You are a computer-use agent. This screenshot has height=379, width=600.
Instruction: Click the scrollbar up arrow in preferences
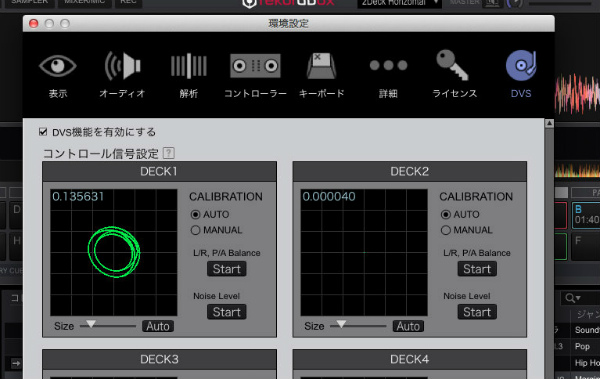[x=549, y=123]
